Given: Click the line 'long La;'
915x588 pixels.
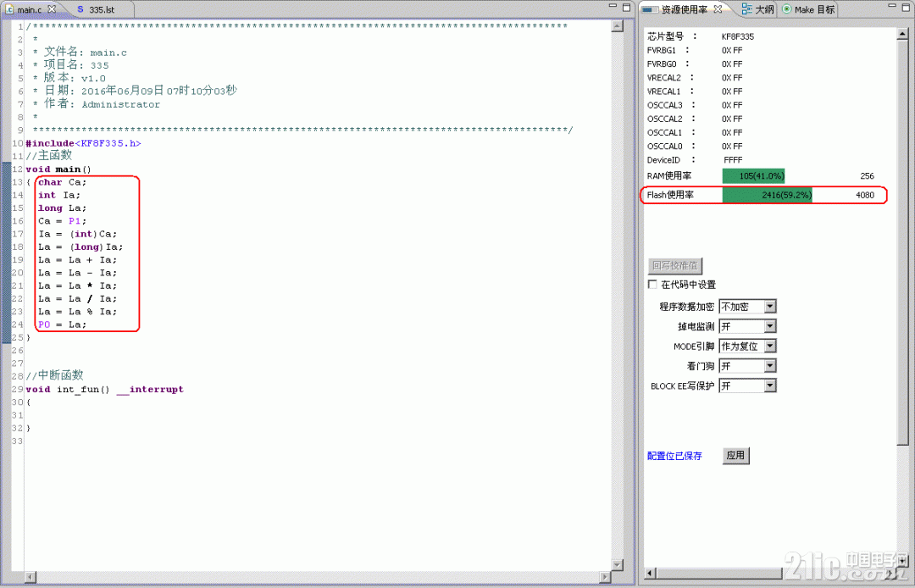Looking at the screenshot, I should (62, 208).
